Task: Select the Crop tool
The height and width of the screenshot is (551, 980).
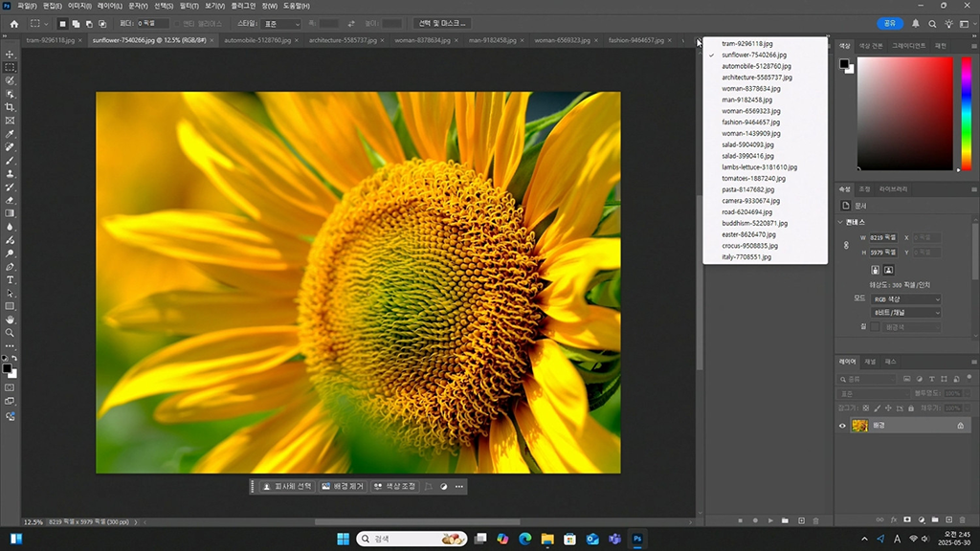Action: [x=11, y=107]
